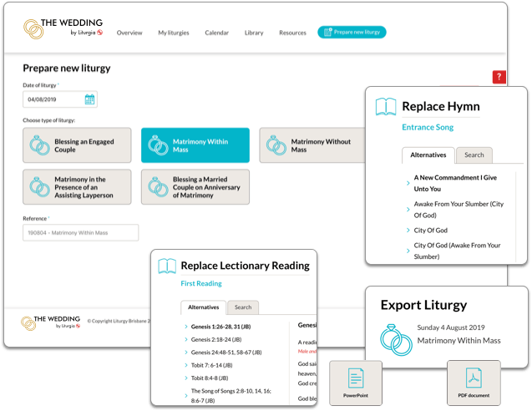The width and height of the screenshot is (532, 411).
Task: Switch to Search tab in Replace Hymn
Action: click(474, 155)
